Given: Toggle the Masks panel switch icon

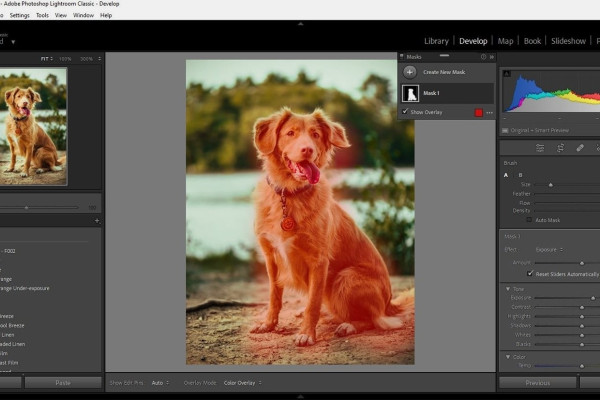Looking at the screenshot, I should coord(402,57).
